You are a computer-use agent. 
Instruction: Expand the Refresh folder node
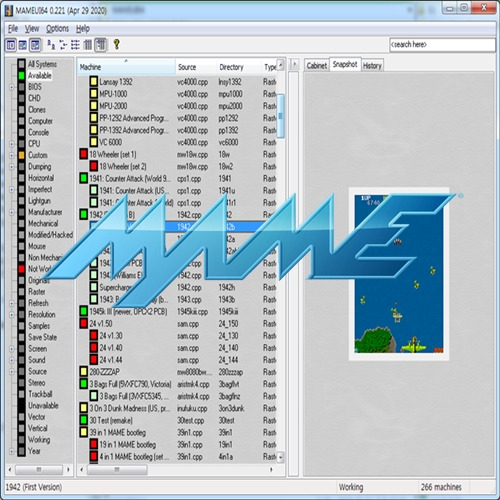pyautogui.click(x=12, y=303)
